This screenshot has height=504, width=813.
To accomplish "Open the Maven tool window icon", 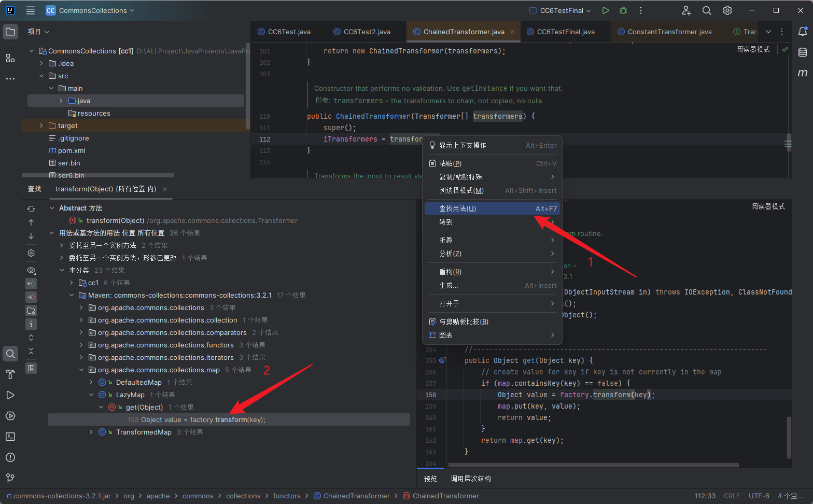I will pos(802,73).
